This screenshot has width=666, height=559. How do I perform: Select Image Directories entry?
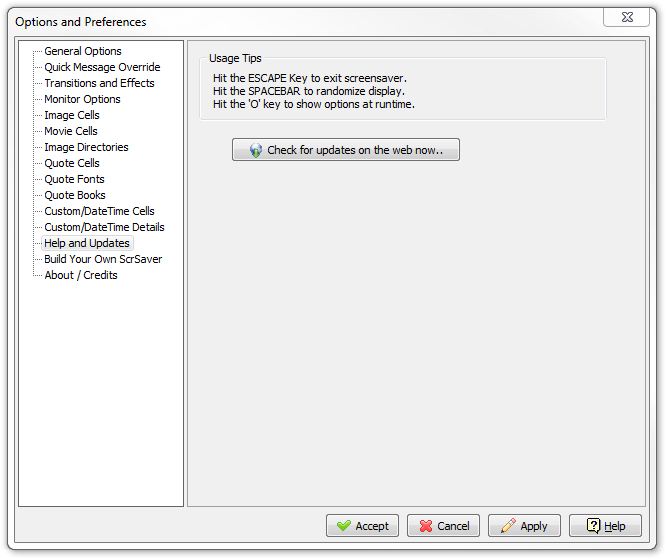point(86,147)
